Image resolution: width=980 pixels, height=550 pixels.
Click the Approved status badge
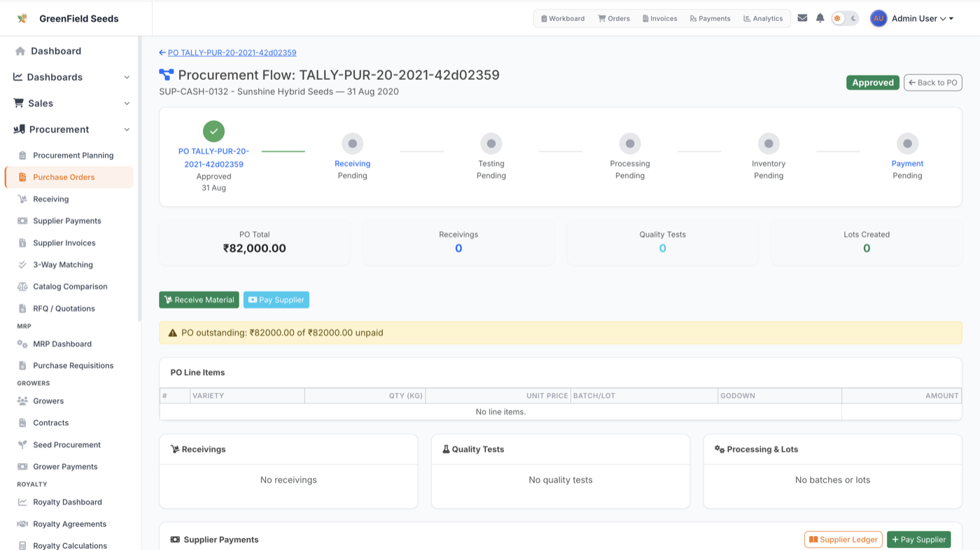(873, 83)
